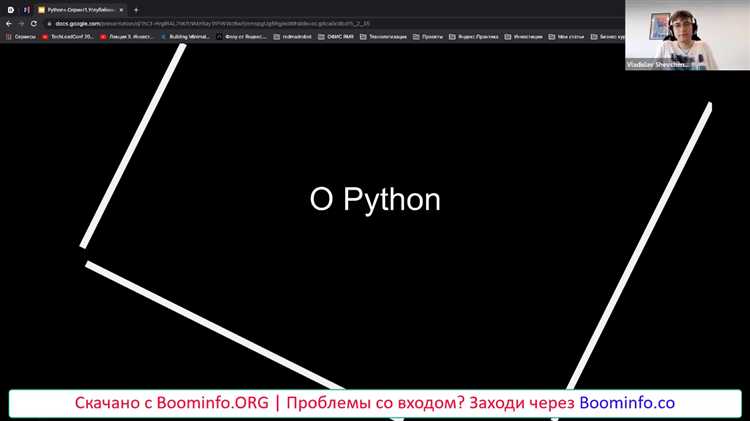Reload the page with the refresh icon
This screenshot has height=421, width=750.
[33, 23]
